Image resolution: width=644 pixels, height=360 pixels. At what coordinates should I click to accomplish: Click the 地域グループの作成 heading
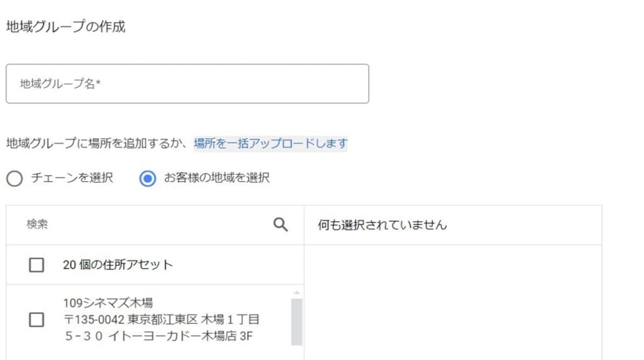tap(65, 26)
